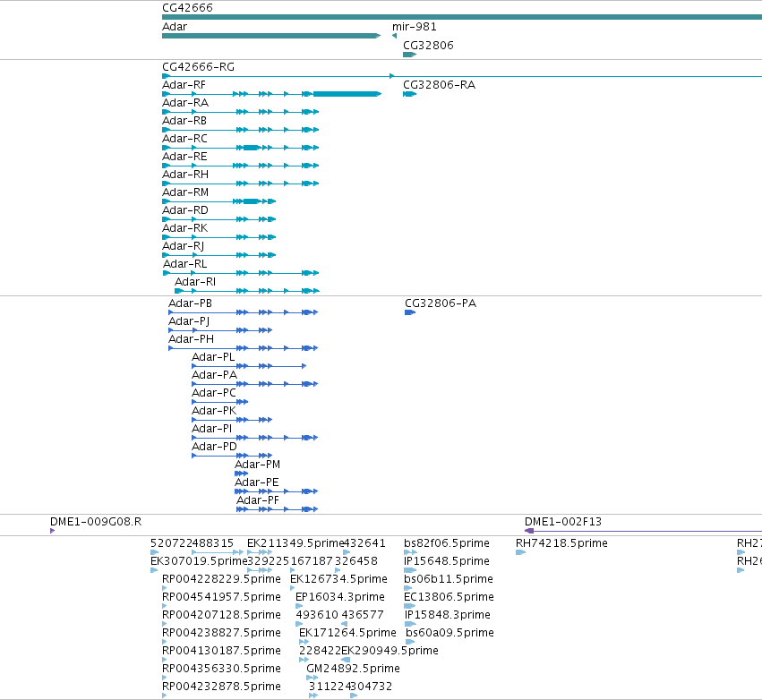Select the Adar-RA transcript label
The width and height of the screenshot is (762, 700).
coord(185,103)
